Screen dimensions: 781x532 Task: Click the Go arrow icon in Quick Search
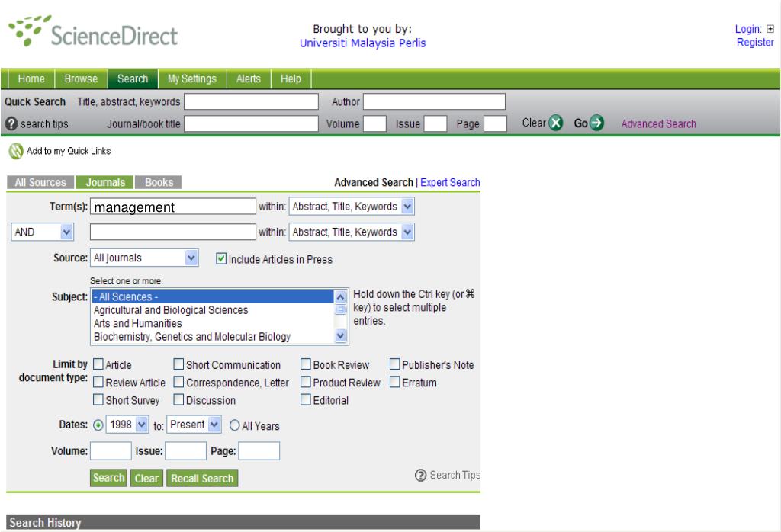pyautogui.click(x=596, y=123)
